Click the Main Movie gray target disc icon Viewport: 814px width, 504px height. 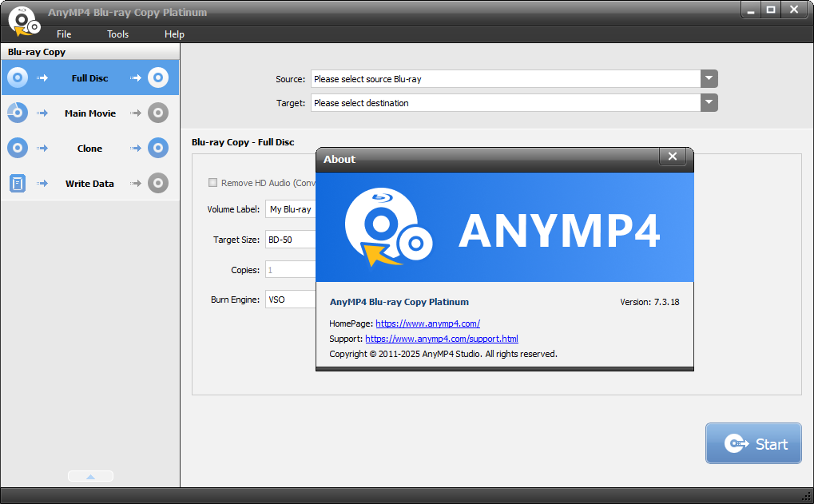(158, 113)
